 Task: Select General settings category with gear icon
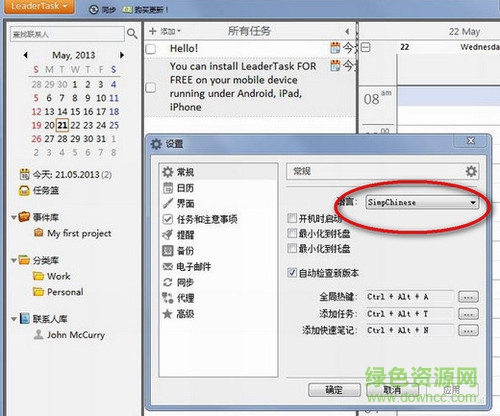coord(218,172)
